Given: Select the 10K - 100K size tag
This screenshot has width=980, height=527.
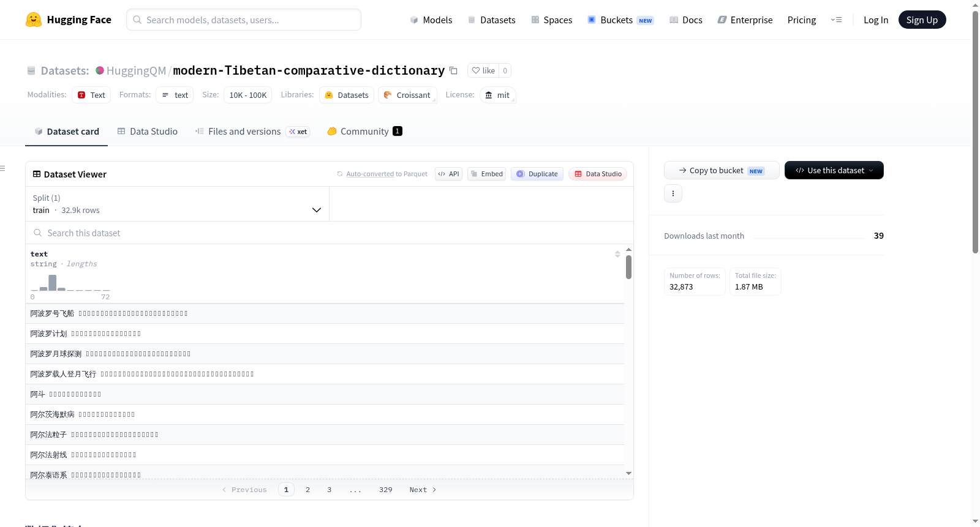Looking at the screenshot, I should (248, 95).
